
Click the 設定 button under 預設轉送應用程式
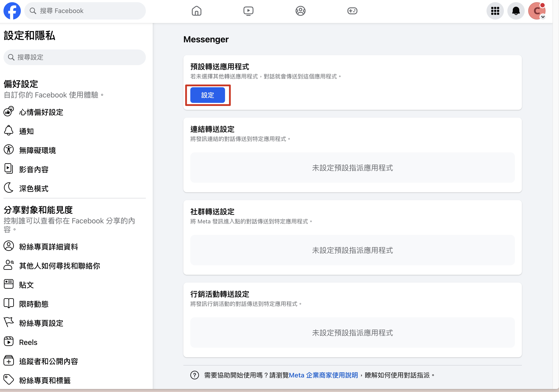207,95
